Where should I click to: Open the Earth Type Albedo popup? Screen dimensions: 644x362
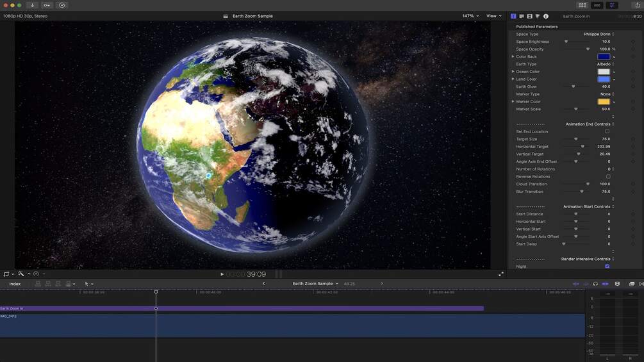pos(606,64)
